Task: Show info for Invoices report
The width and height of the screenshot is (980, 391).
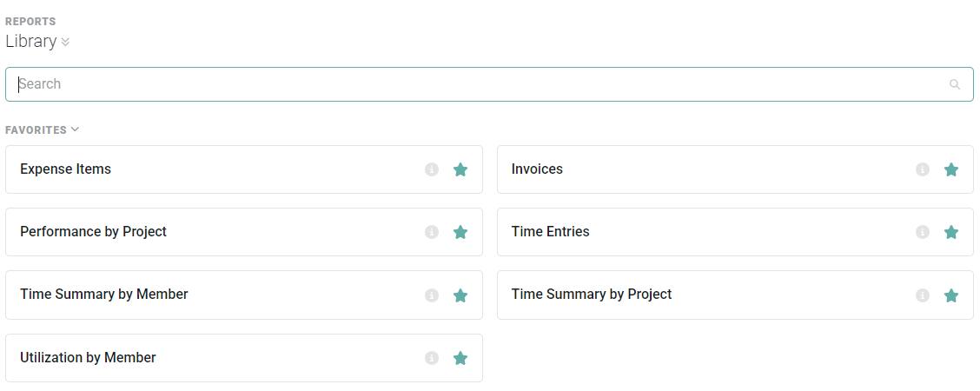Action: tap(923, 169)
